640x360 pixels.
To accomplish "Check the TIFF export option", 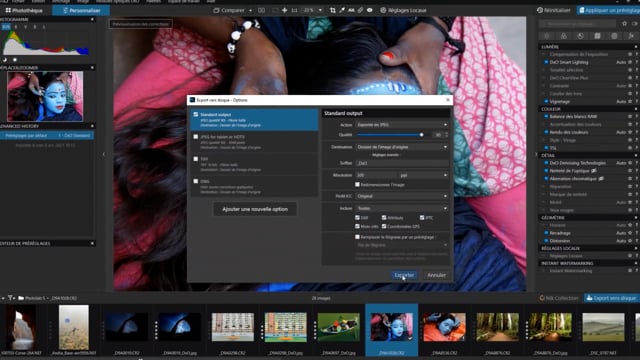I will click(x=196, y=159).
